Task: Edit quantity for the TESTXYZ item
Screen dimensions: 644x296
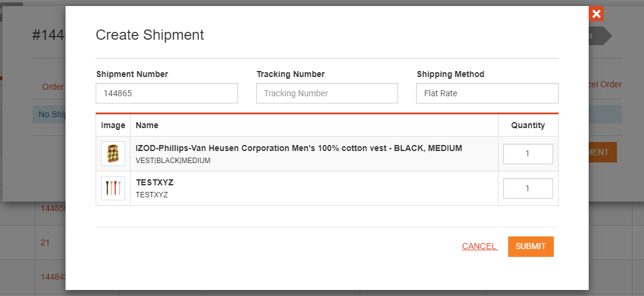Action: click(528, 188)
